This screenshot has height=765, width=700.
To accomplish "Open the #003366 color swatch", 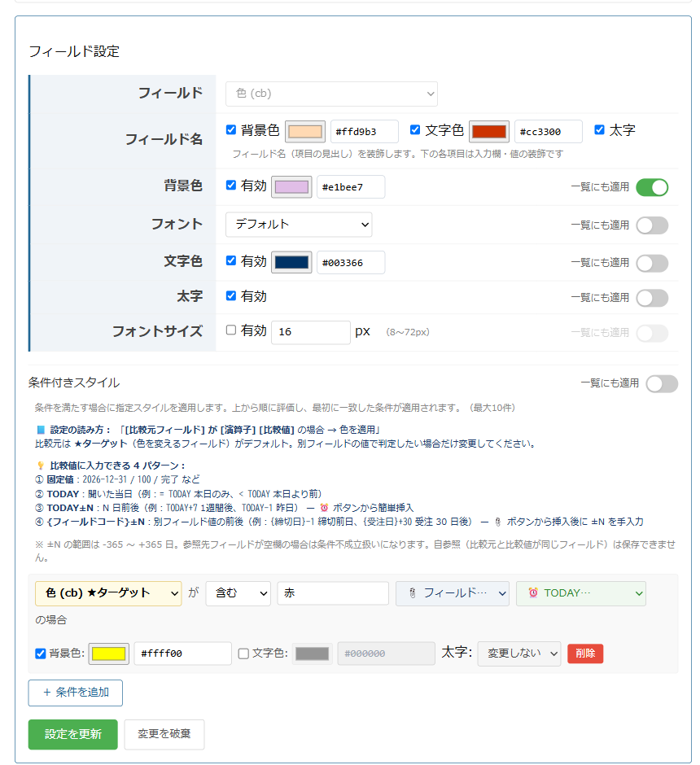I will [x=291, y=263].
